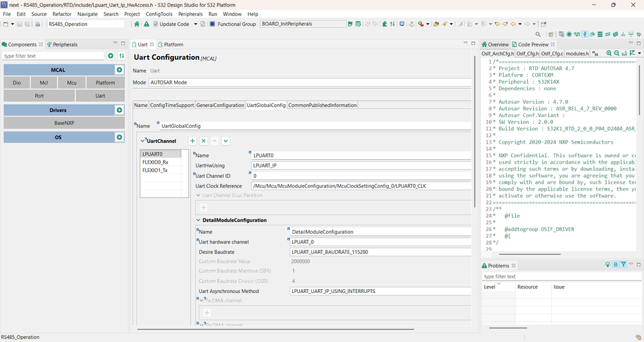Switch to the CommonPublishedInformation tab

point(322,105)
